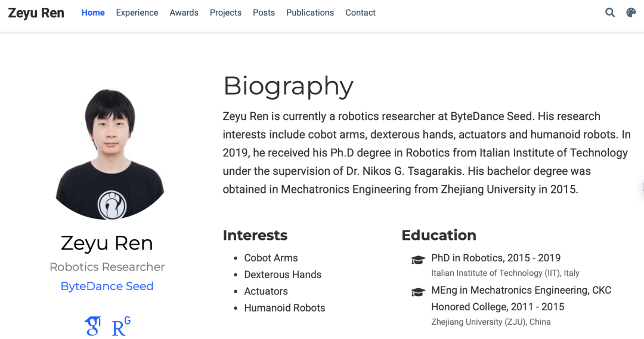Open the site search magnifier icon

[x=610, y=13]
